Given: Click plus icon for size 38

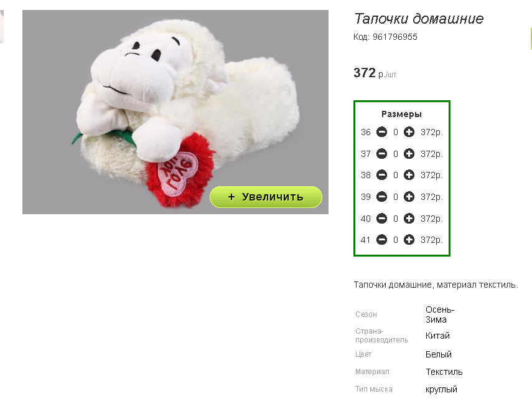Looking at the screenshot, I should coord(409,175).
